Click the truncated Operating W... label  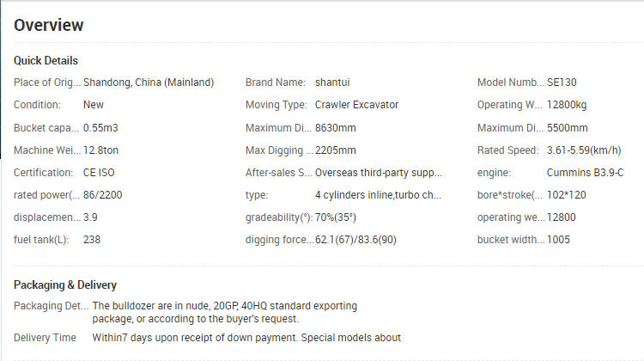pos(510,105)
